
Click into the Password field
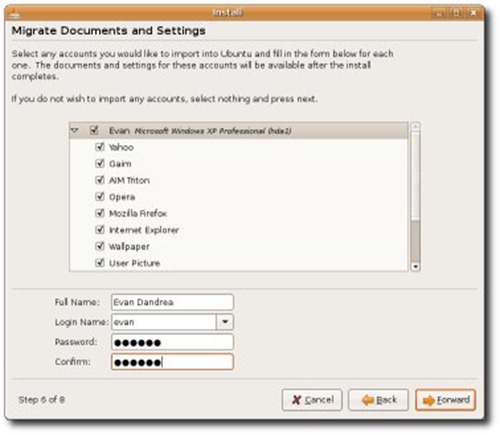[x=172, y=342]
